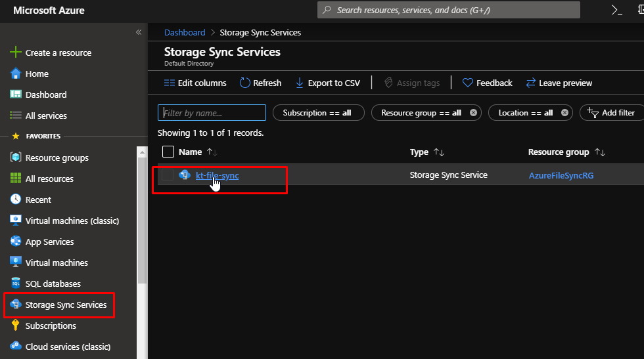
Task: Click the Feedback heart icon
Action: tap(467, 83)
